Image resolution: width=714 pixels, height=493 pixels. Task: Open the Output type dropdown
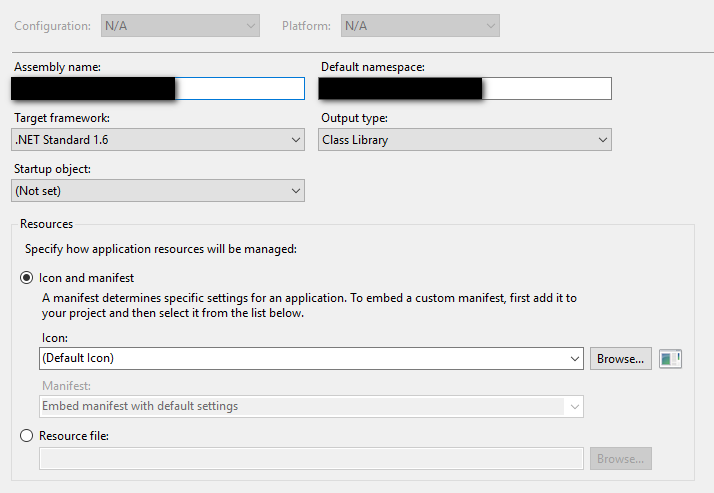464,140
